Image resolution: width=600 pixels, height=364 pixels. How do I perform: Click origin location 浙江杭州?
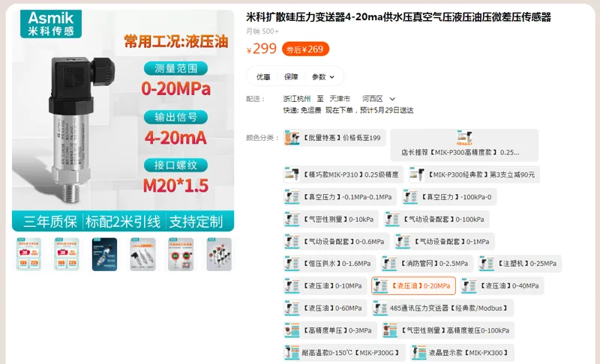[x=297, y=99]
